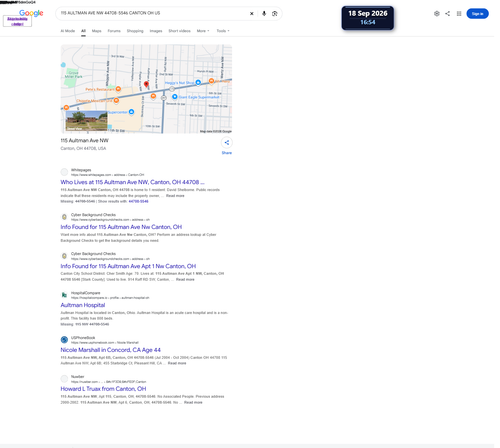The height and width of the screenshot is (448, 500).
Task: Open the Aultman Hospital result link
Action: pos(83,305)
